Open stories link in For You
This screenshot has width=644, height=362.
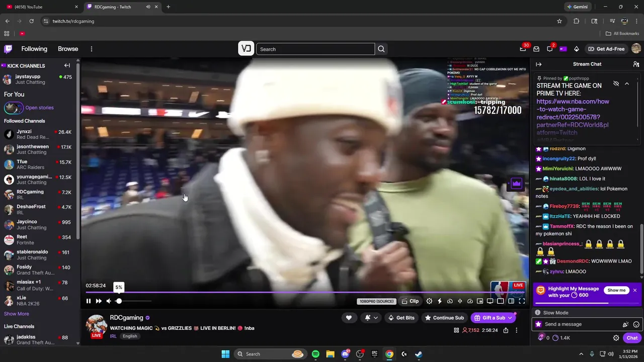point(39,108)
